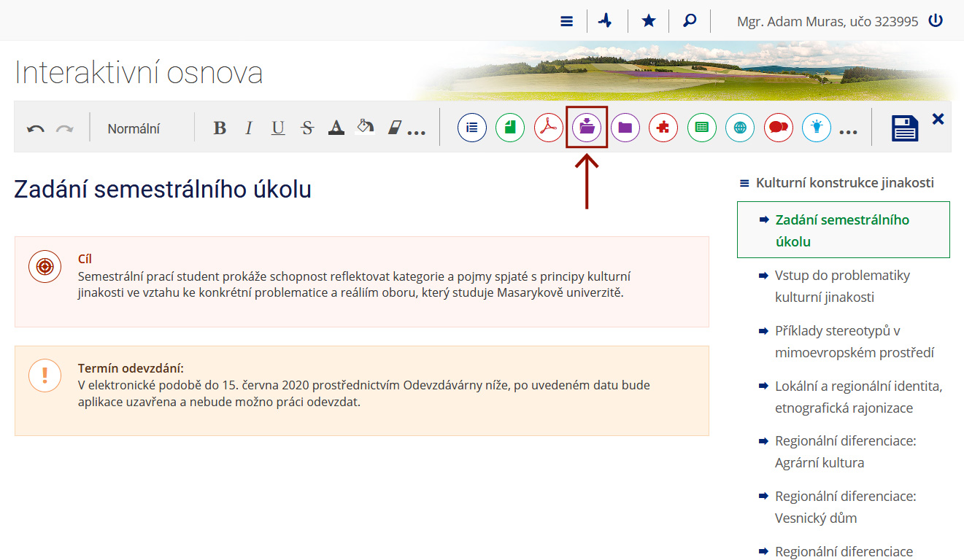Open the text color picker
Image resolution: width=964 pixels, height=560 pixels.
[x=336, y=128]
